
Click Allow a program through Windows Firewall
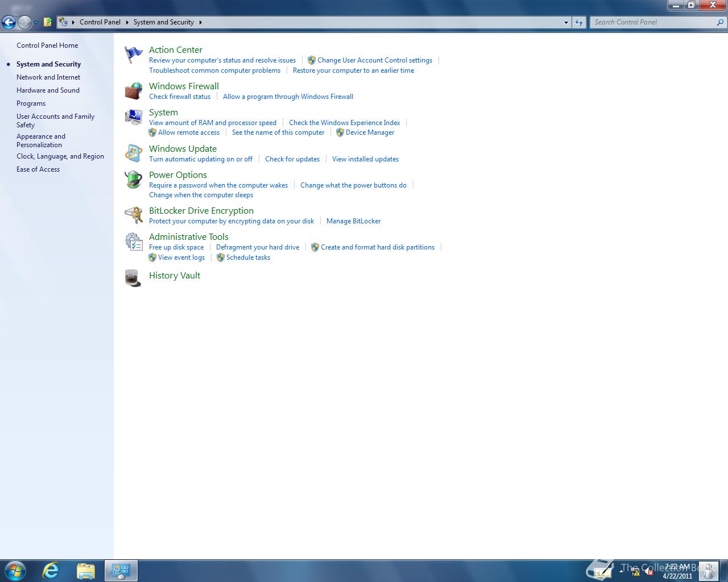(x=288, y=97)
